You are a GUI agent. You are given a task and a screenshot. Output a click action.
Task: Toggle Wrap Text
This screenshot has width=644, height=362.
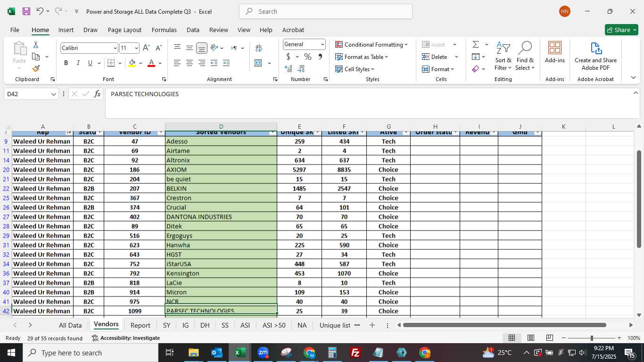[x=259, y=48]
